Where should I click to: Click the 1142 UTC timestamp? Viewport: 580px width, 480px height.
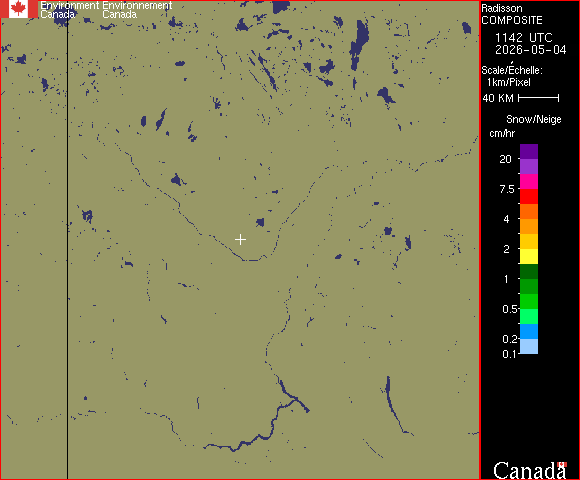(x=523, y=38)
